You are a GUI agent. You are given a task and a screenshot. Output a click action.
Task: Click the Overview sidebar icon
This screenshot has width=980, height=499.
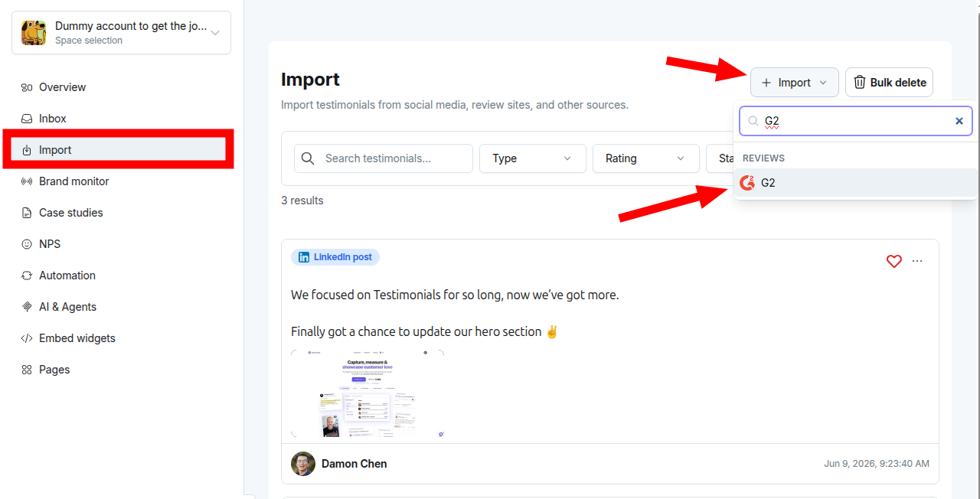coord(27,87)
